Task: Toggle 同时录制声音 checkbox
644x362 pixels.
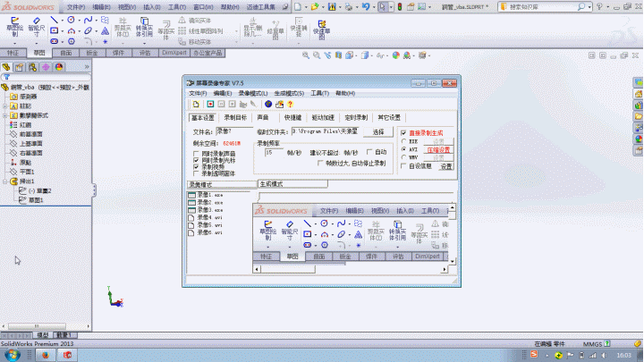Action: pyautogui.click(x=196, y=154)
